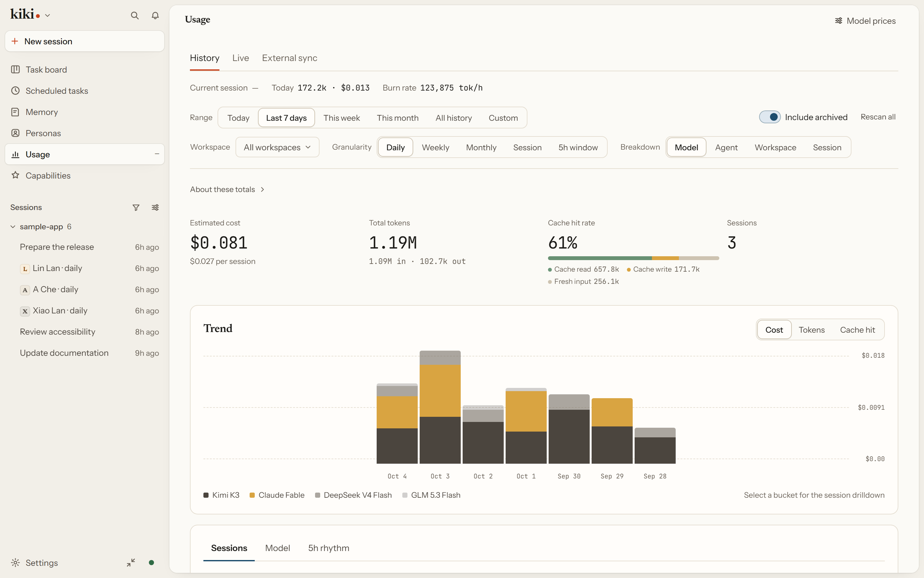Viewport: 924px width, 578px height.
Task: Open the kiki workspace switcher chevron
Action: [47, 16]
